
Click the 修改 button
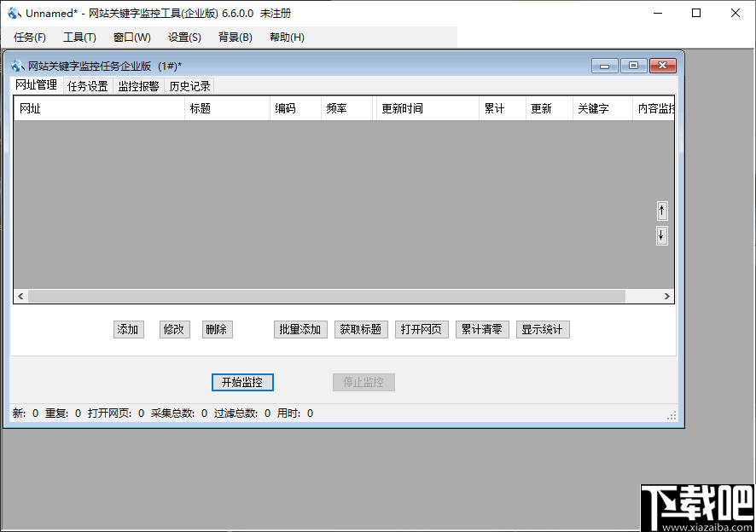[x=174, y=329]
